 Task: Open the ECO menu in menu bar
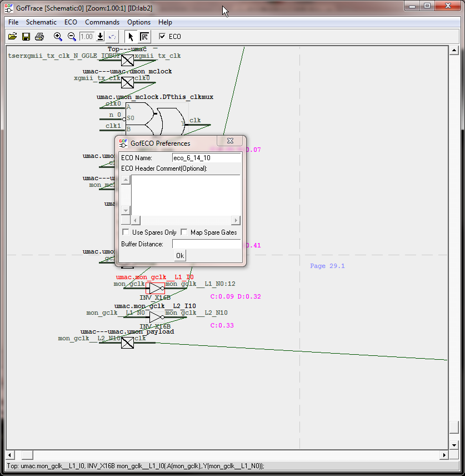point(71,22)
